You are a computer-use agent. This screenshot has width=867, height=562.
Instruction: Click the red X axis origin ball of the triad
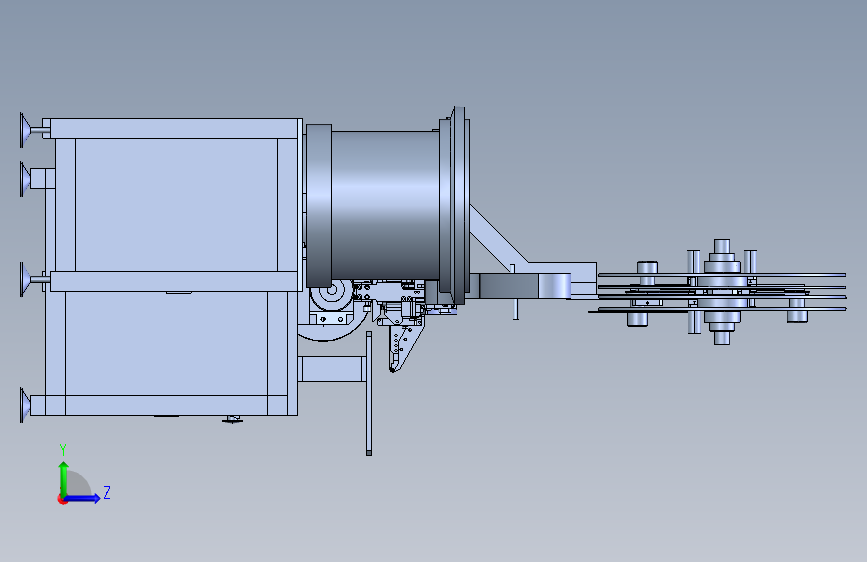(x=61, y=499)
